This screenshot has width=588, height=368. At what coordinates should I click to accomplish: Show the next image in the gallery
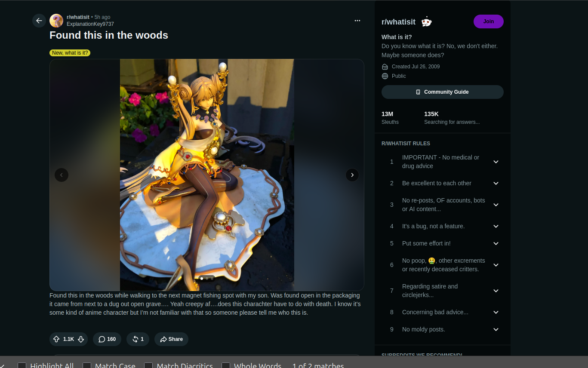(x=352, y=175)
